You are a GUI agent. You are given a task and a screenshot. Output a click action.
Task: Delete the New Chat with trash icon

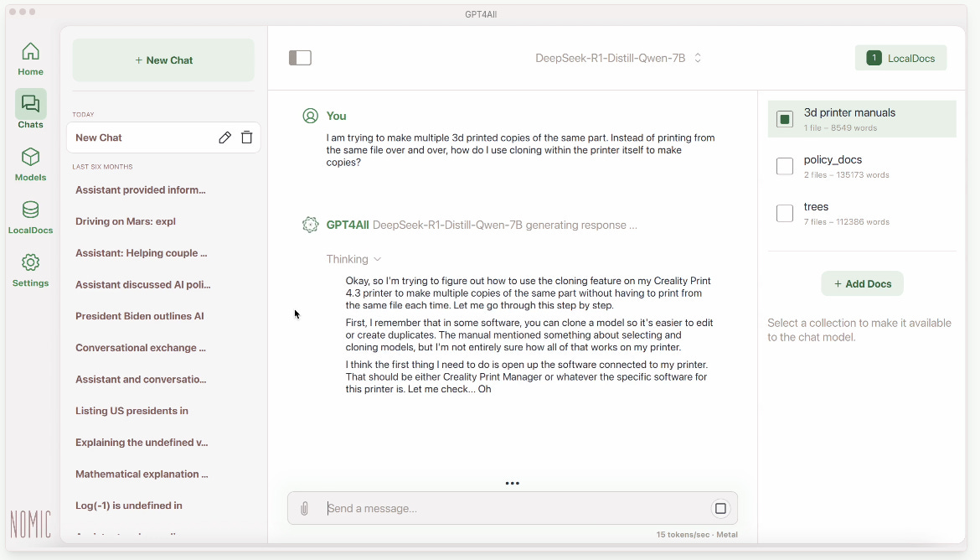point(247,137)
